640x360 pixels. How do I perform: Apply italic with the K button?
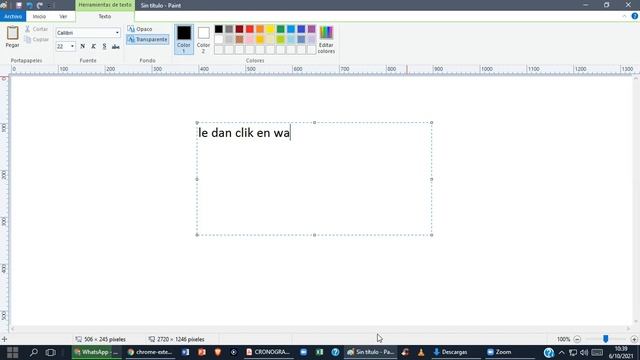[93, 47]
